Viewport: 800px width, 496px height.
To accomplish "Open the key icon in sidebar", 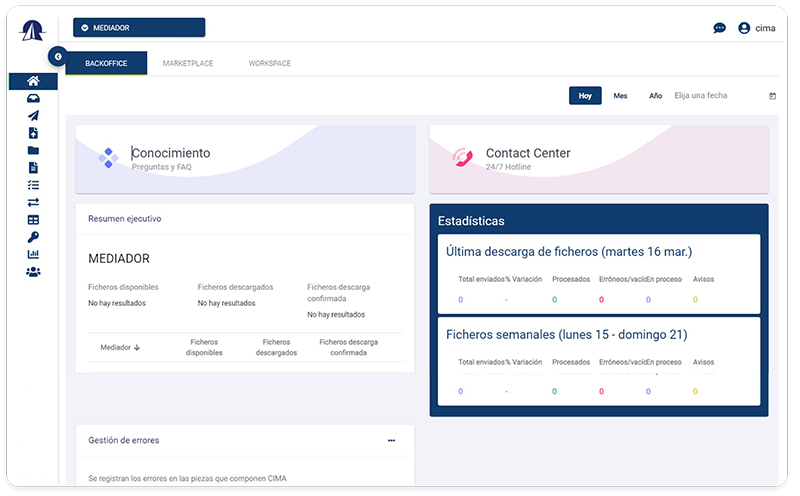I will pos(33,237).
